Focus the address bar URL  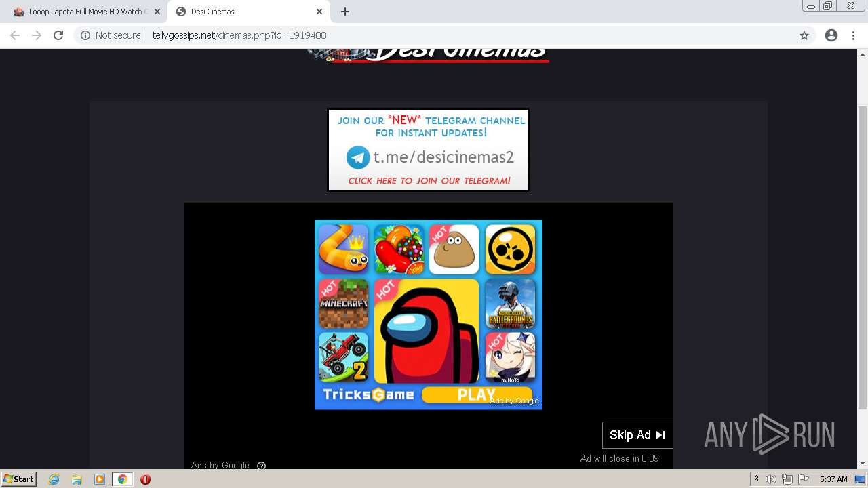tap(239, 35)
